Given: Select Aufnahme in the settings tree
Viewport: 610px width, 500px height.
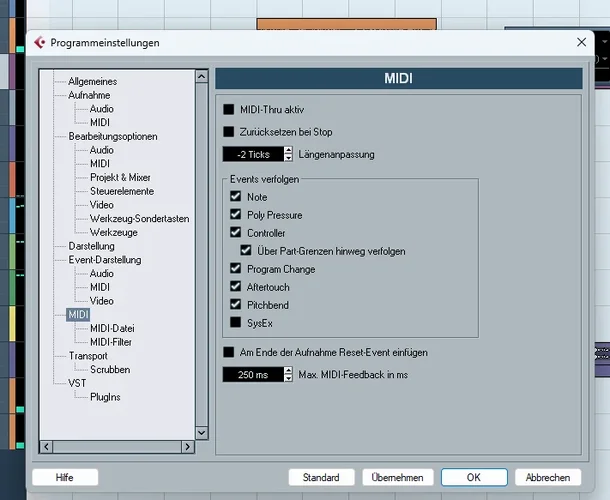Looking at the screenshot, I should pyautogui.click(x=89, y=95).
